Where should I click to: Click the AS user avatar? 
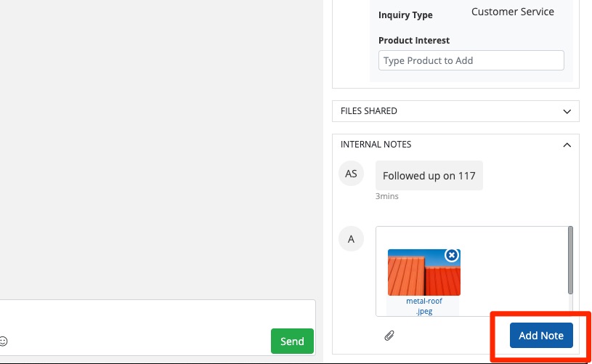click(351, 174)
